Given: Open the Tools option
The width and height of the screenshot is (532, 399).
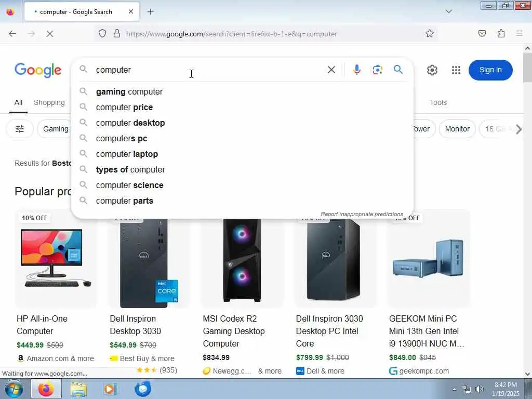Looking at the screenshot, I should tap(438, 102).
